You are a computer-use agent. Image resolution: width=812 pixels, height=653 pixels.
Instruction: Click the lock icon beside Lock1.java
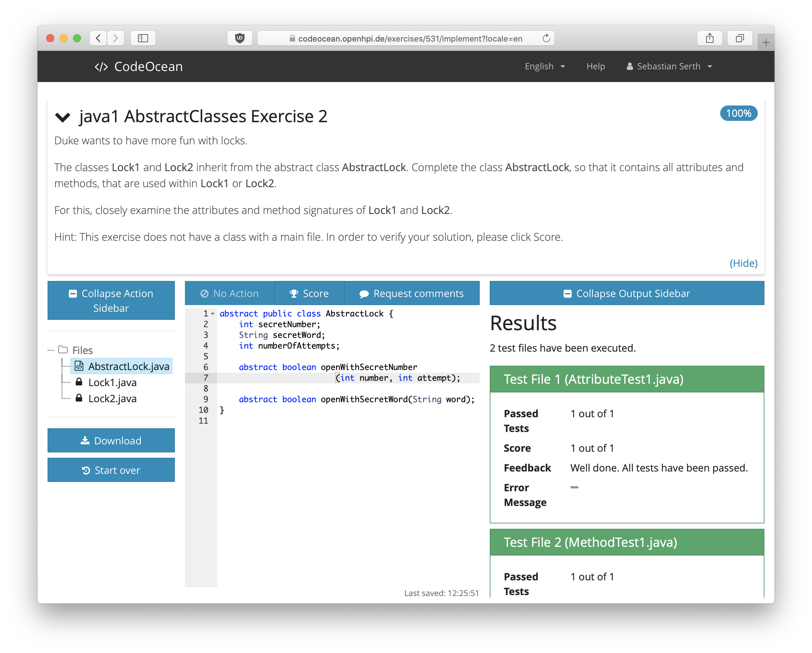(79, 382)
